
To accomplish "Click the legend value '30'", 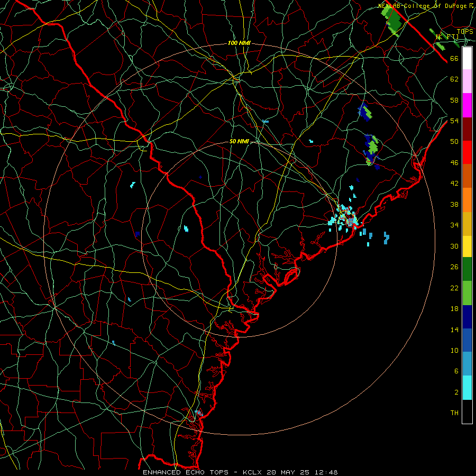I will point(454,246).
